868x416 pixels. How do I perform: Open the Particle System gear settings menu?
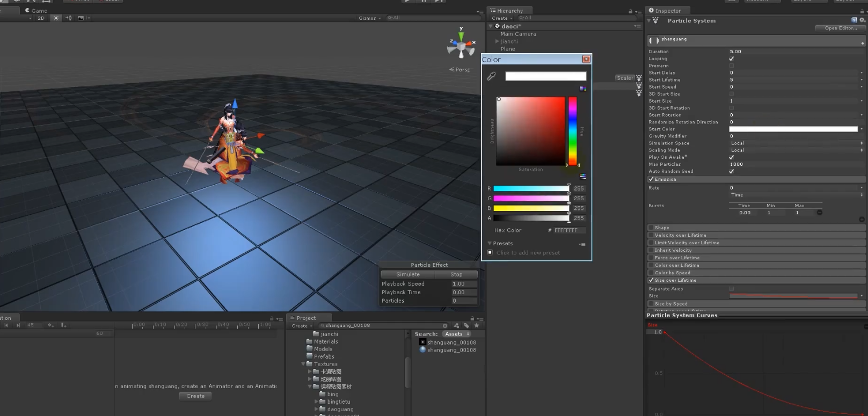862,20
